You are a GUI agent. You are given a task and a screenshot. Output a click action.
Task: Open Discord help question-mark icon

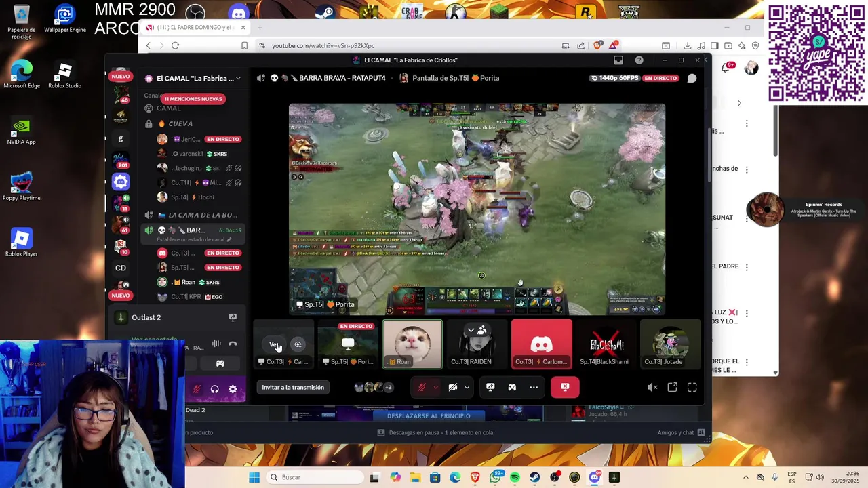[x=639, y=60]
